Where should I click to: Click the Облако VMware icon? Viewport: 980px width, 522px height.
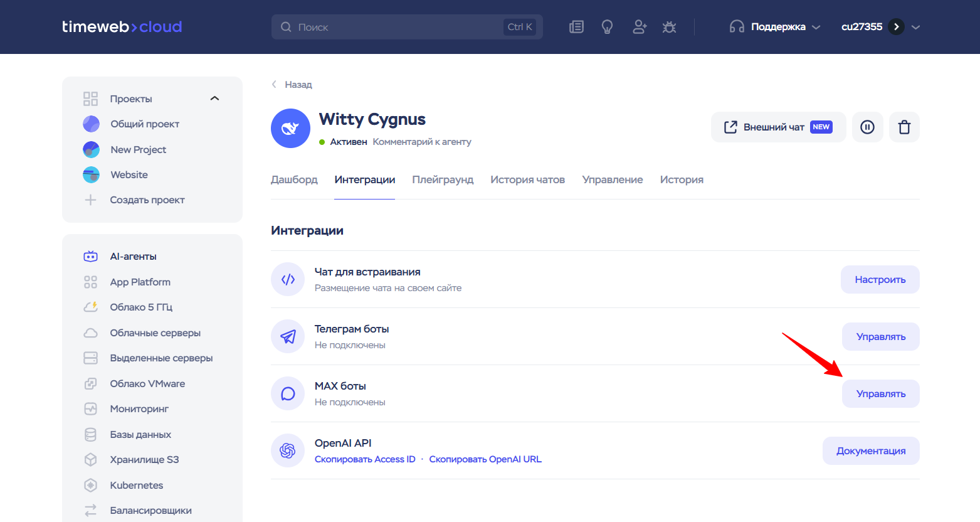(x=90, y=383)
